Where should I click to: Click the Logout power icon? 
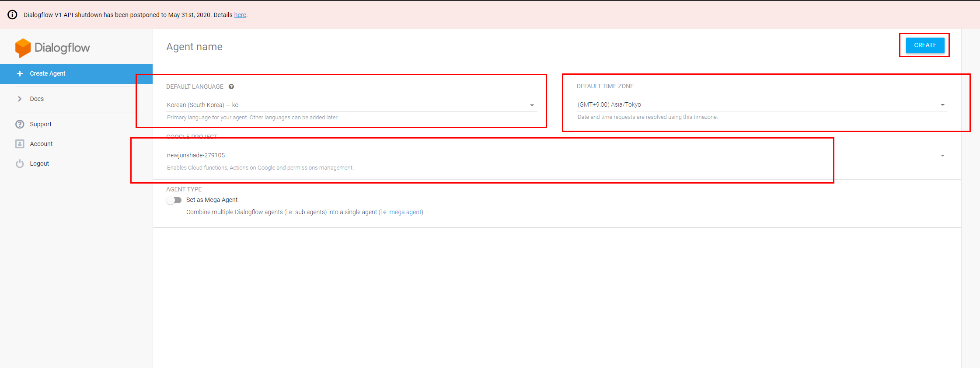20,163
